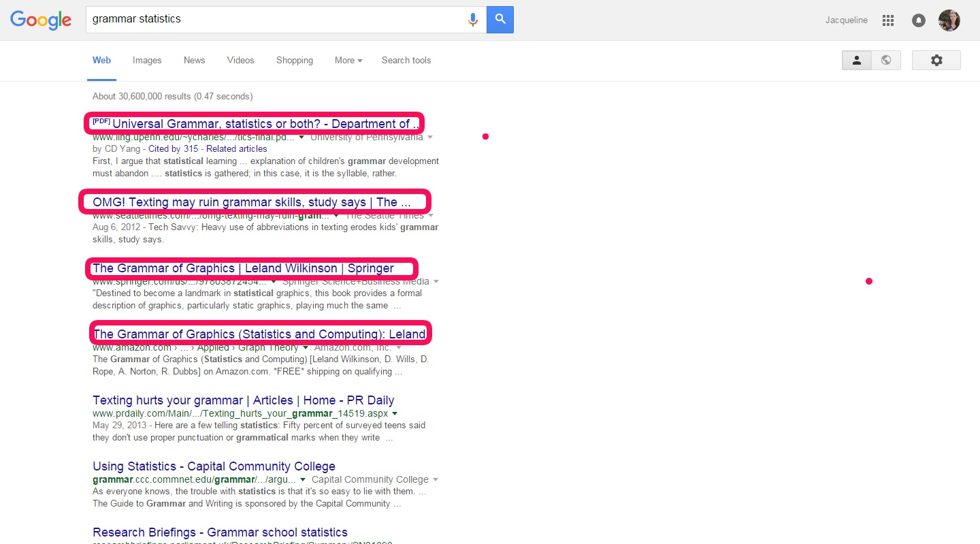The width and height of the screenshot is (980, 544).
Task: Click the Google logo
Action: (41, 20)
